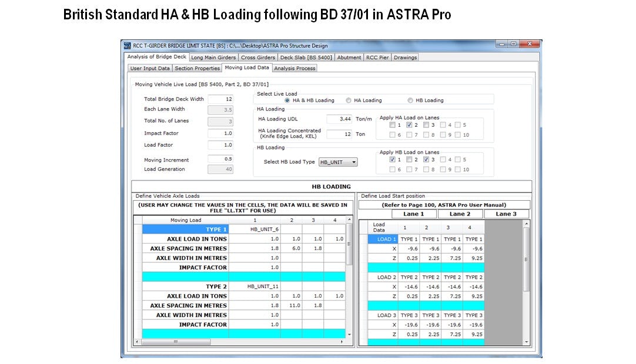Click the ASTRA Pro title bar application icon
The width and height of the screenshot is (636, 364).
pos(127,45)
